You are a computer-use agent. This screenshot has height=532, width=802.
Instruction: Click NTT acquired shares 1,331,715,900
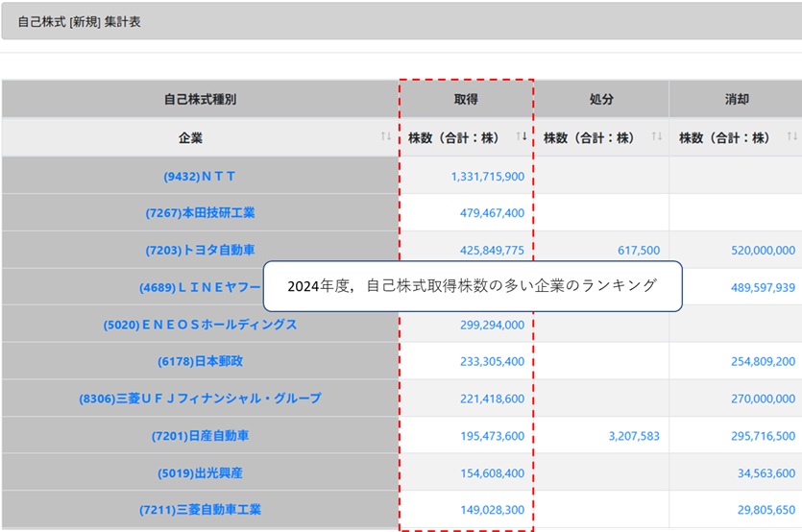(x=487, y=177)
